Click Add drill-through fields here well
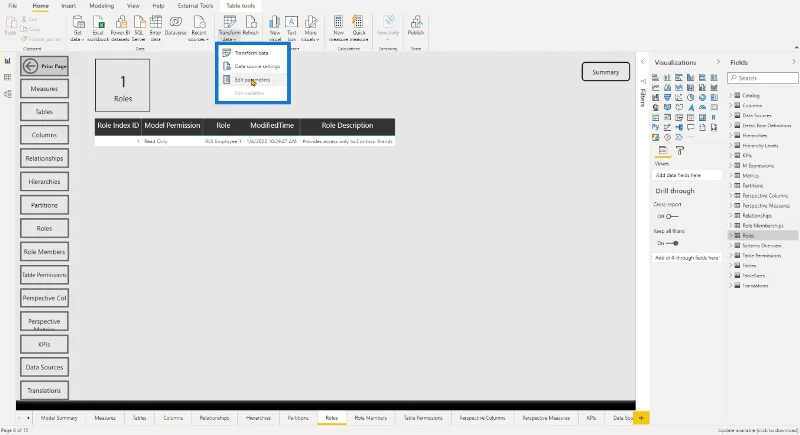This screenshot has height=435, width=800. coord(687,258)
